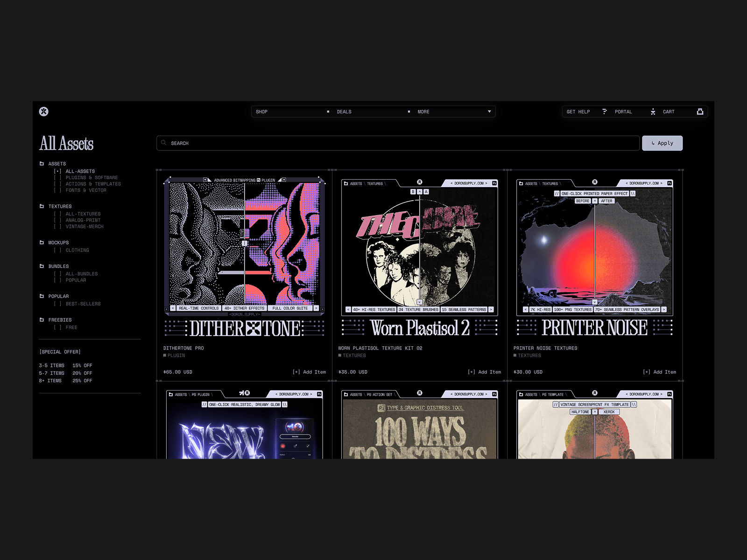747x560 pixels.
Task: Open the 100 Ways to Distress thumbnail
Action: tap(420, 424)
